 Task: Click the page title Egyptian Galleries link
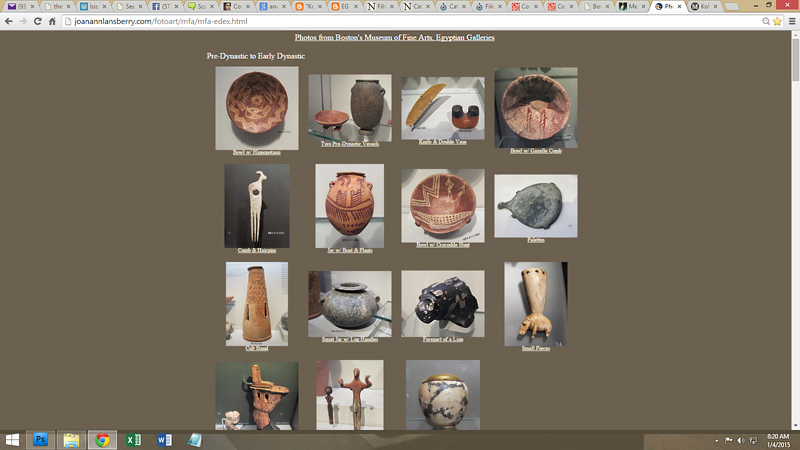tap(380, 38)
